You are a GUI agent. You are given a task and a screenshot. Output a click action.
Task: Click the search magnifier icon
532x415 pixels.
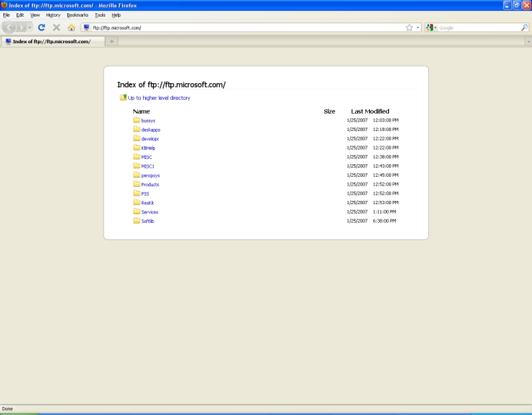coord(525,27)
